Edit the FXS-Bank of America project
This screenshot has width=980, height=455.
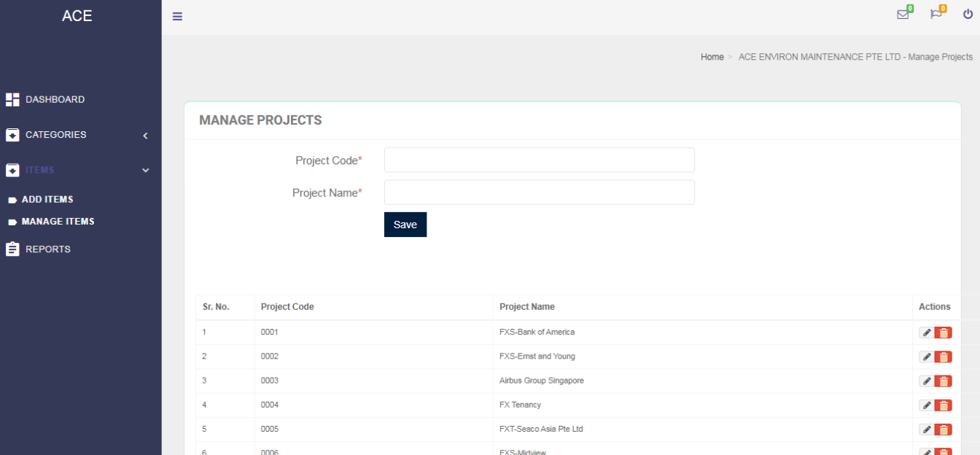(x=926, y=332)
